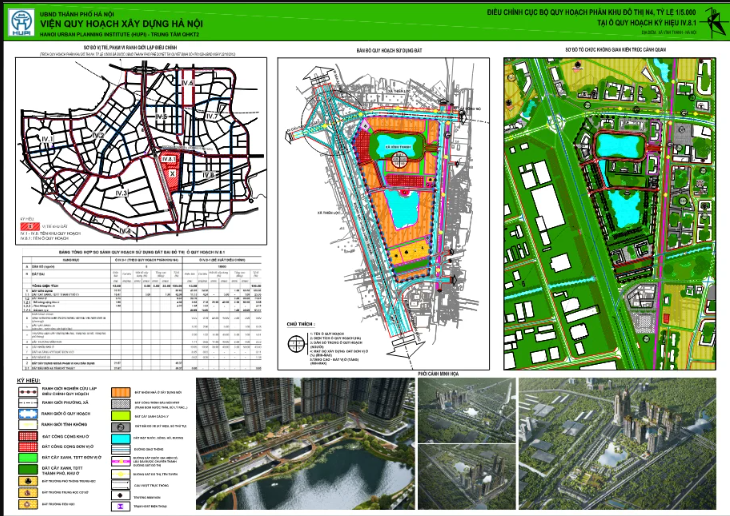Click the road lines legend symbol

pos(121,449)
